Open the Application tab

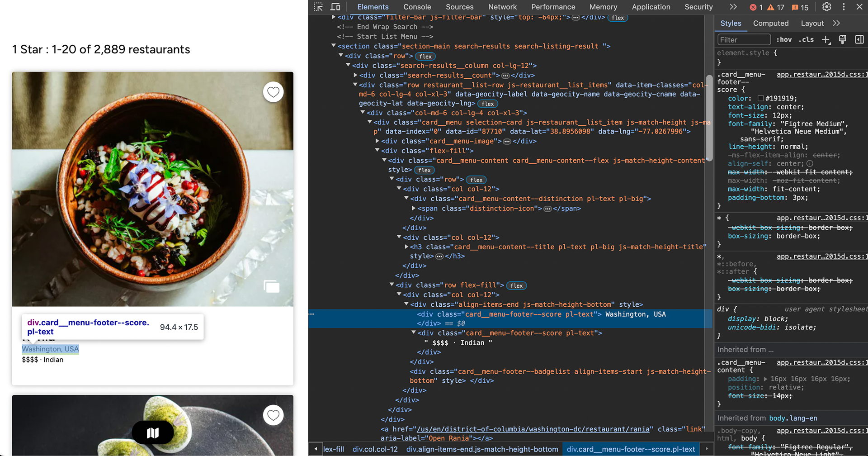click(x=651, y=7)
